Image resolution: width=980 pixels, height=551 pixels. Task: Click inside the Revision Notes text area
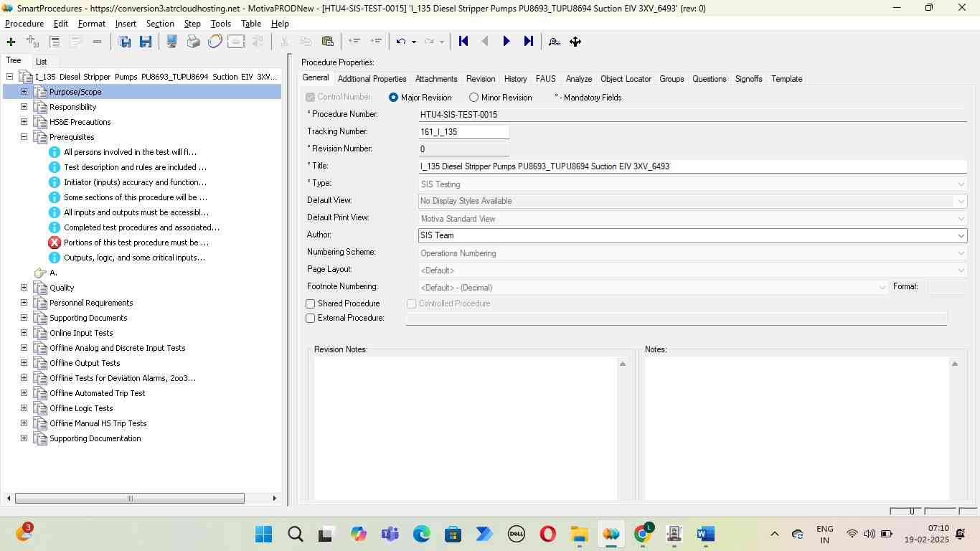click(466, 429)
